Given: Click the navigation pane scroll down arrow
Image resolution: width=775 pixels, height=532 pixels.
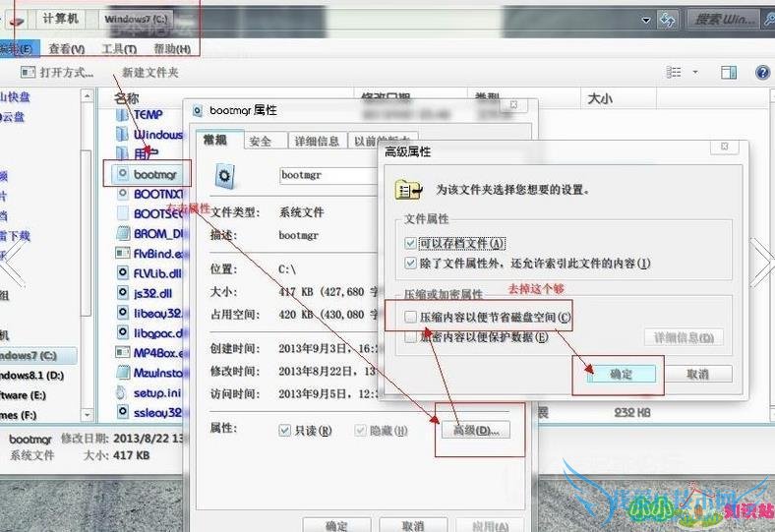Looking at the screenshot, I should tap(87, 415).
